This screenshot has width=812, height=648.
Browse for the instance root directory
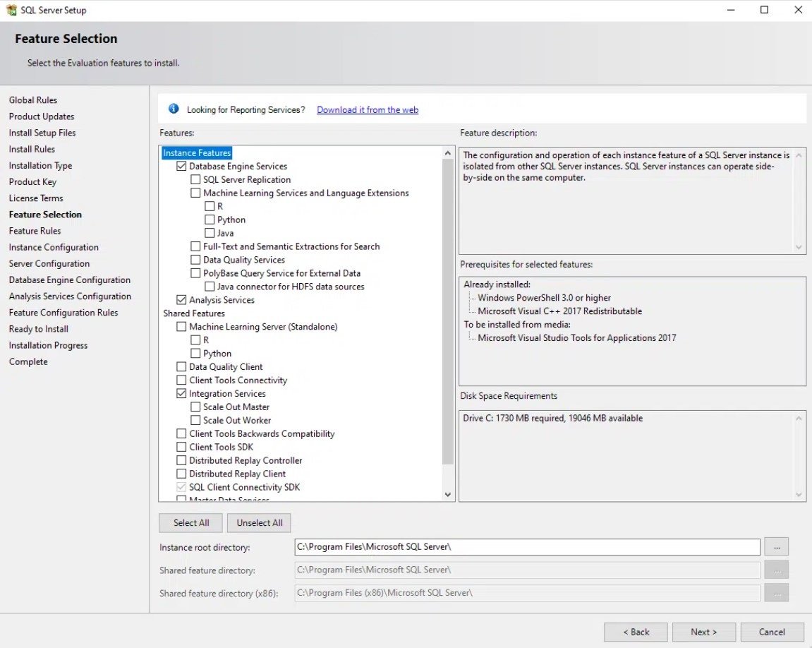(x=777, y=546)
